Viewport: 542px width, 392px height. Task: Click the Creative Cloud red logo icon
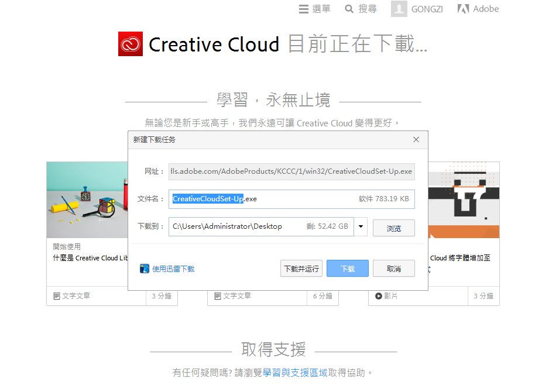[131, 44]
